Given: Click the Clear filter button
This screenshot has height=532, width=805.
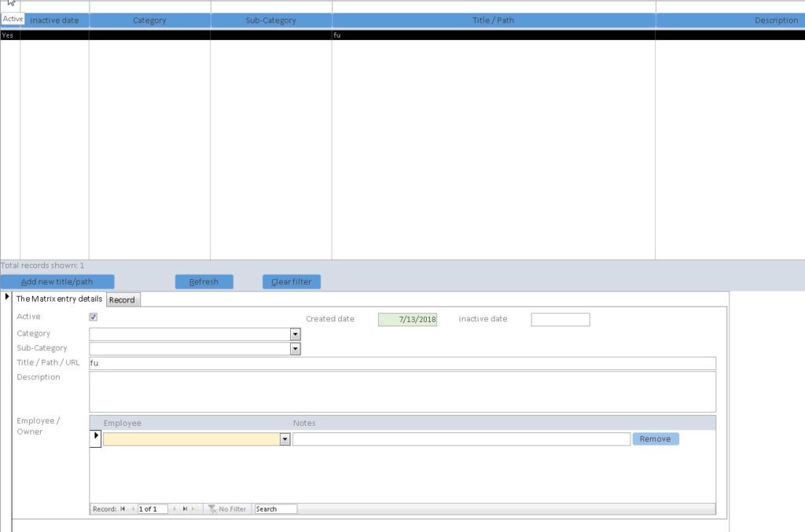Looking at the screenshot, I should coord(291,281).
